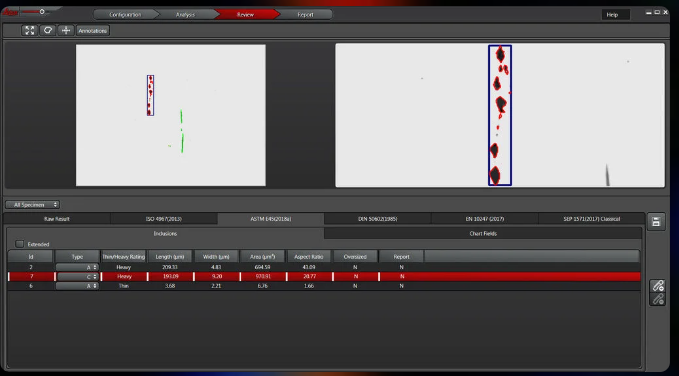
Task: Adjust the slider next to Leica logo
Action: (x=42, y=12)
